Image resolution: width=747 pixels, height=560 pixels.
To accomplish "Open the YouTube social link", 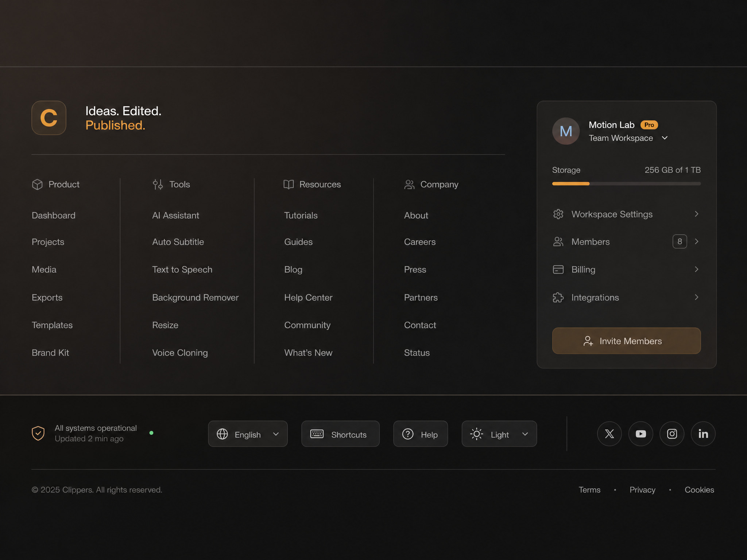I will tap(640, 434).
